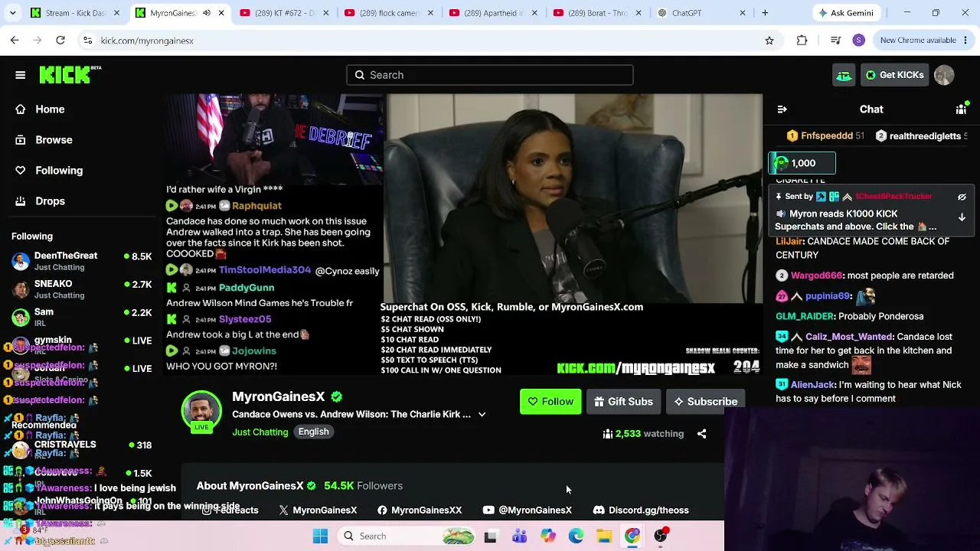Switch to ChatGPT tab

tap(701, 13)
